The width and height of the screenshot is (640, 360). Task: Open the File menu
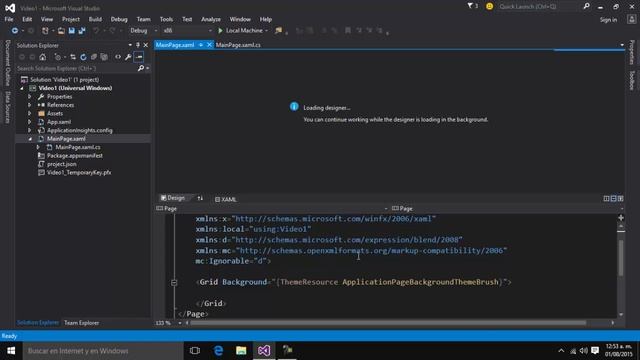9,19
